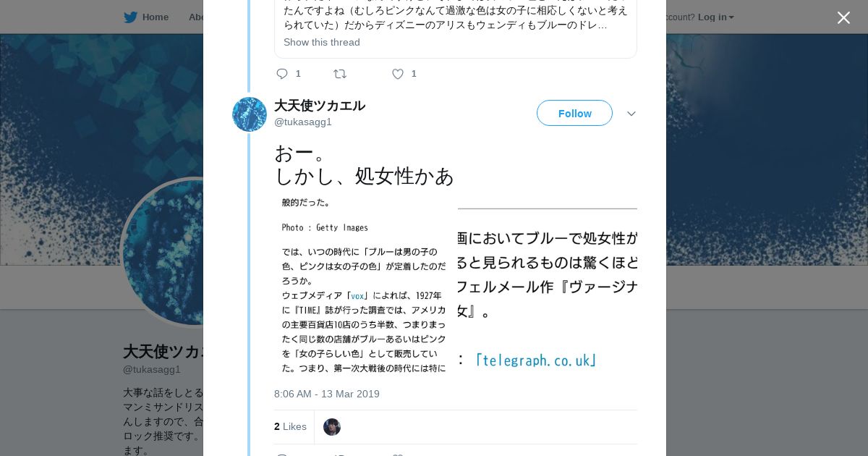The height and width of the screenshot is (456, 868).
Task: Click the @tukasagg1 handle in the tweet header
Action: pos(303,122)
